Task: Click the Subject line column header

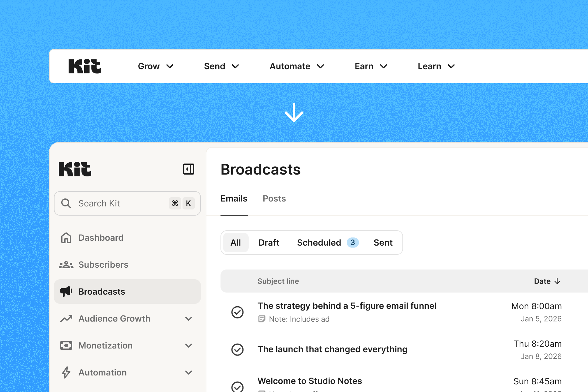Action: coord(278,281)
